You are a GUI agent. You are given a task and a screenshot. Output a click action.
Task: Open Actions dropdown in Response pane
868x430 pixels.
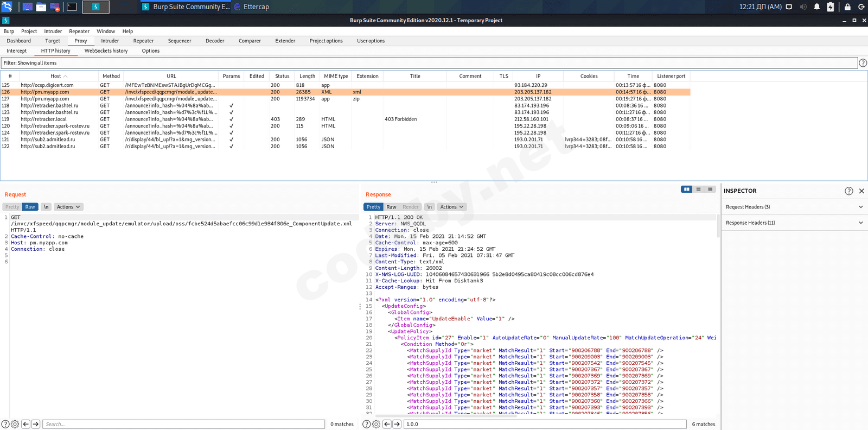(x=452, y=207)
